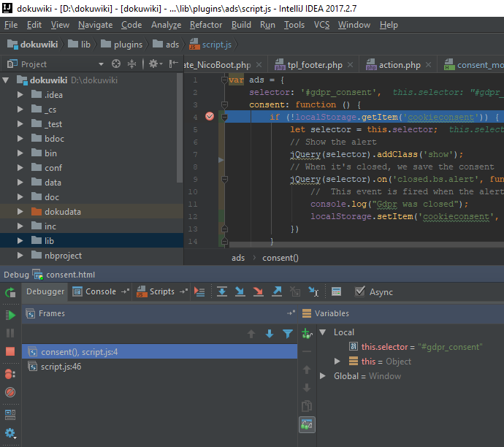Switch to the Console debug tab
The image size is (504, 447).
click(101, 291)
